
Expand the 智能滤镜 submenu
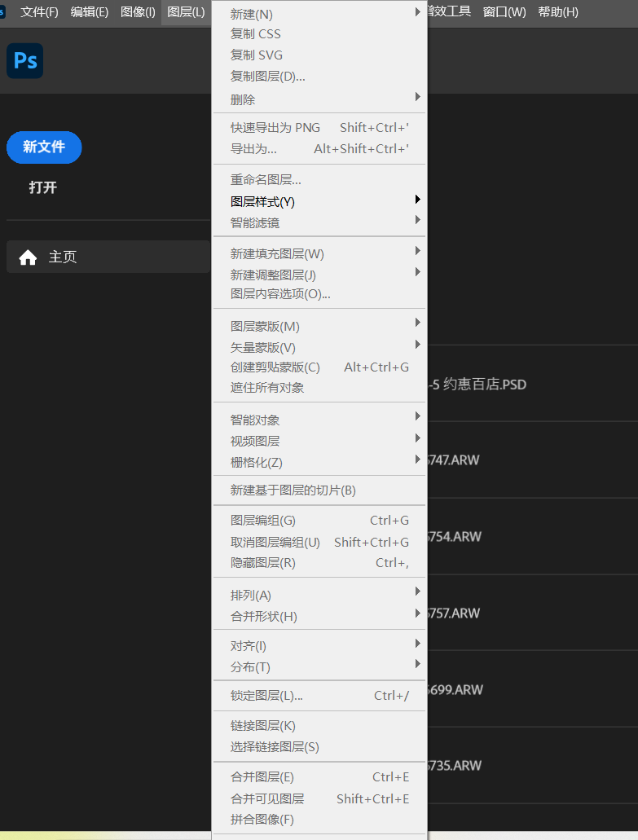[319, 223]
